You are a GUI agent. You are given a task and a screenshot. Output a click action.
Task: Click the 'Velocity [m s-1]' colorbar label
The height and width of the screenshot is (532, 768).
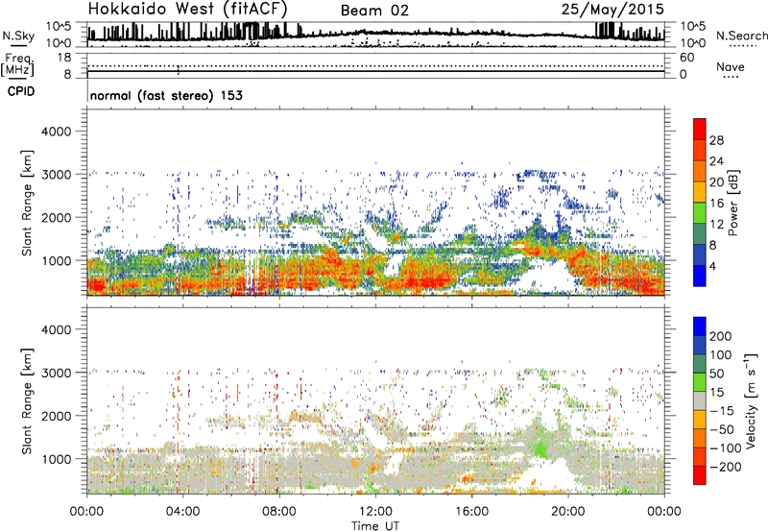(750, 400)
